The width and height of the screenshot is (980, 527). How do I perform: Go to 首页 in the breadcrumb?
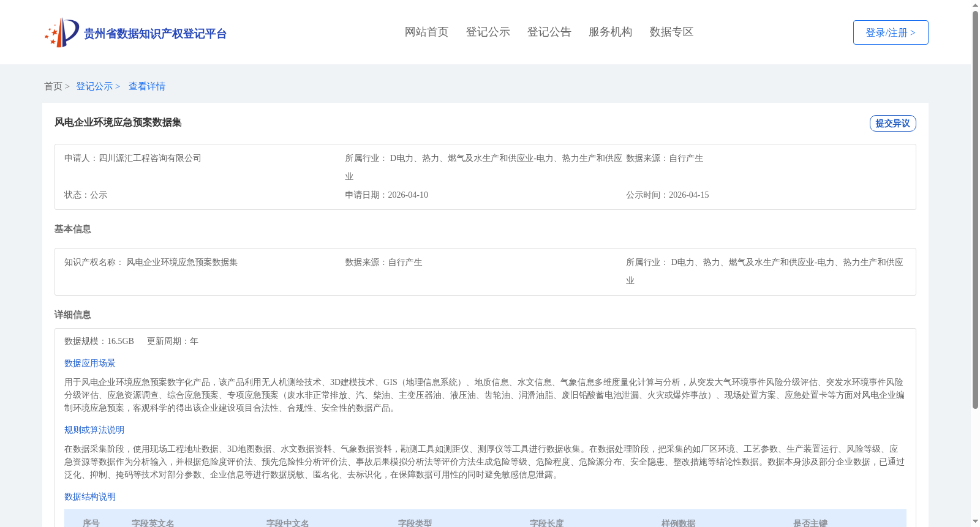click(53, 86)
